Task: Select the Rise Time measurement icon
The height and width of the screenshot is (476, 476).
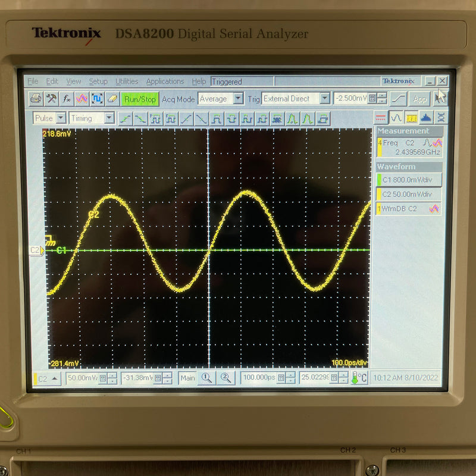Action: (125, 118)
